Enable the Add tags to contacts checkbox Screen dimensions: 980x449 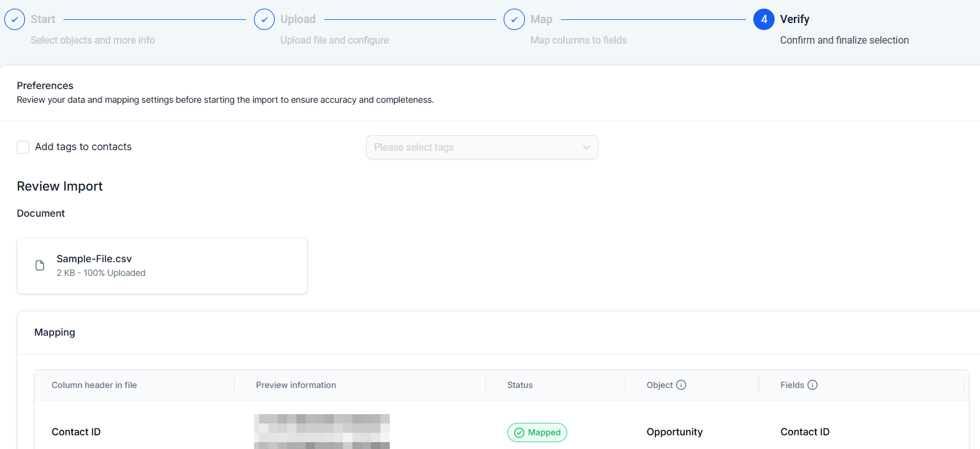(x=23, y=147)
